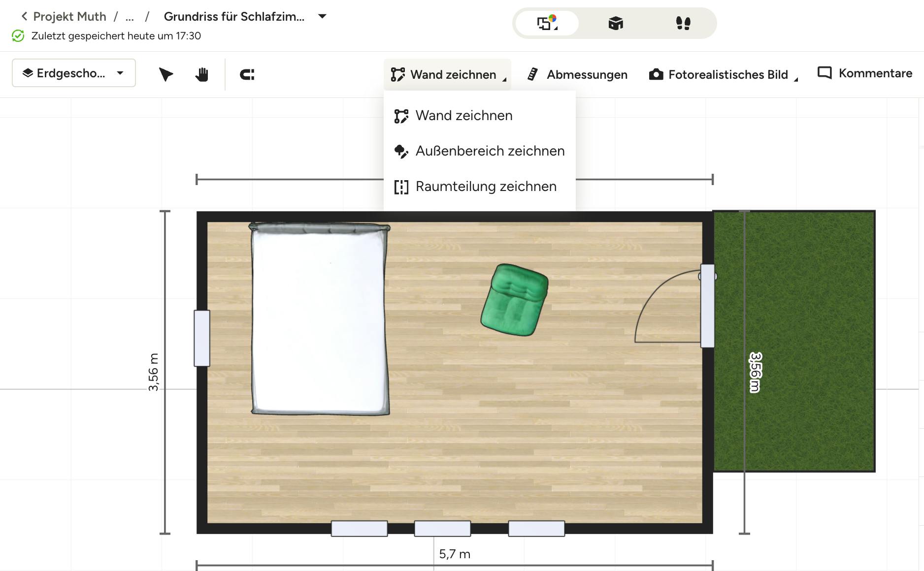Screen dimensions: 924x571
Task: Expand the Erdgeschoss floor dropdown
Action: click(x=74, y=73)
